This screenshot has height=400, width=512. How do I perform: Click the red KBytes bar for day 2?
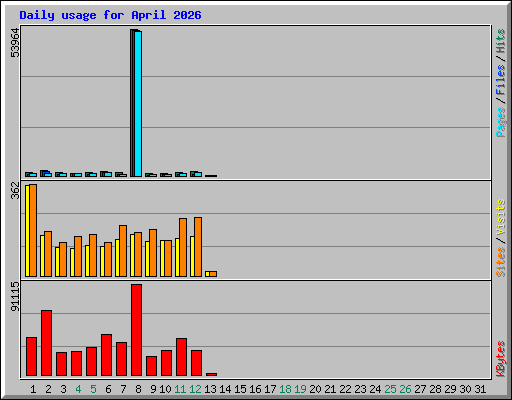click(46, 343)
